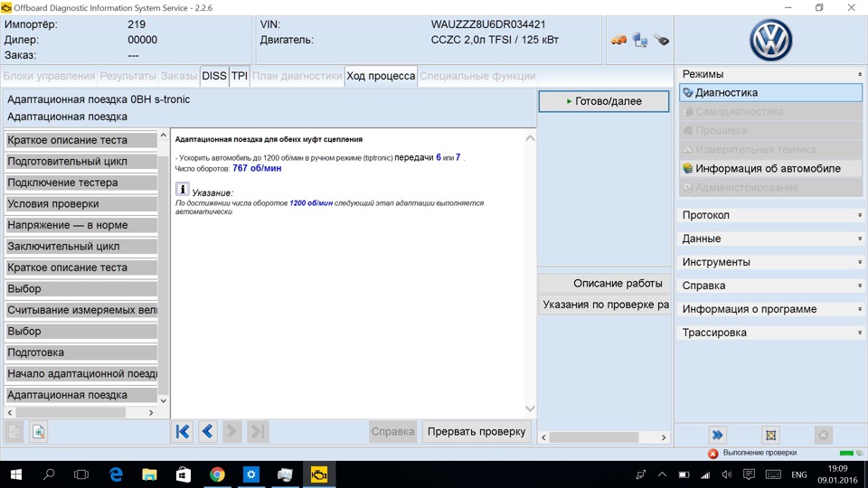Click the forward step arrow icon
Image resolution: width=868 pixels, height=488 pixels.
coord(232,432)
